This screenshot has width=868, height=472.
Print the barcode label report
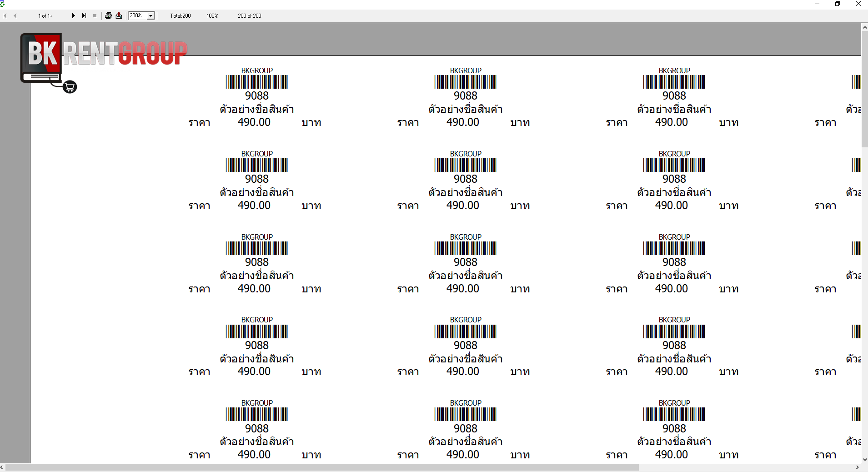point(108,15)
